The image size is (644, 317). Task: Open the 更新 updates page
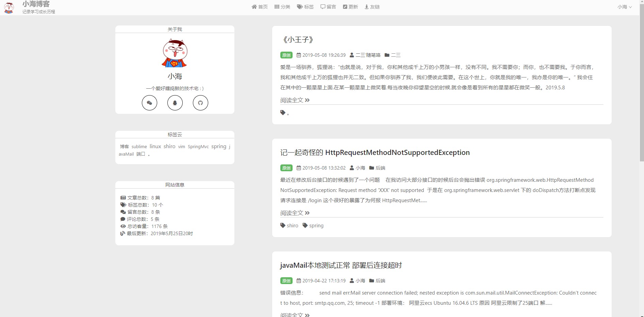pos(350,7)
